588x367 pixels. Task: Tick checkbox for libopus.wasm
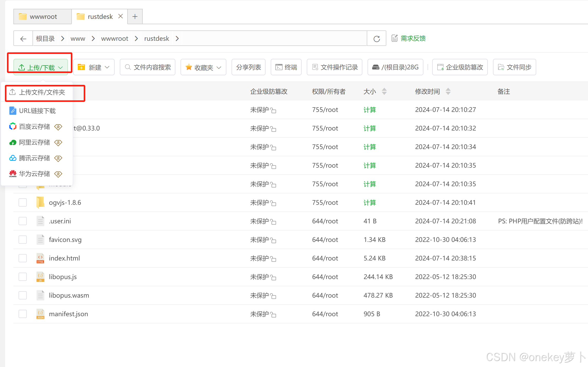pyautogui.click(x=23, y=295)
